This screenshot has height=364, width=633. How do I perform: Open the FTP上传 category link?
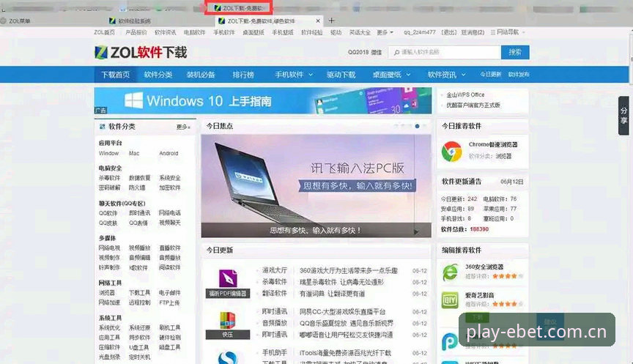169,302
